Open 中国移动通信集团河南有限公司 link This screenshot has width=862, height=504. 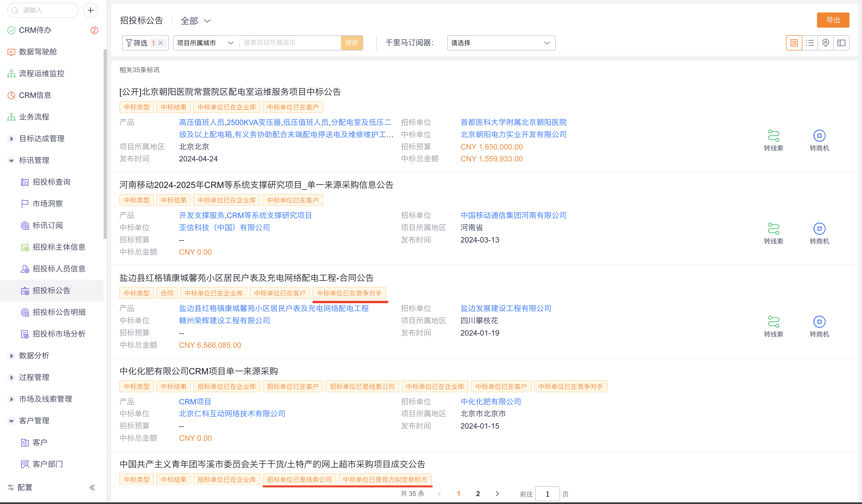click(x=513, y=215)
